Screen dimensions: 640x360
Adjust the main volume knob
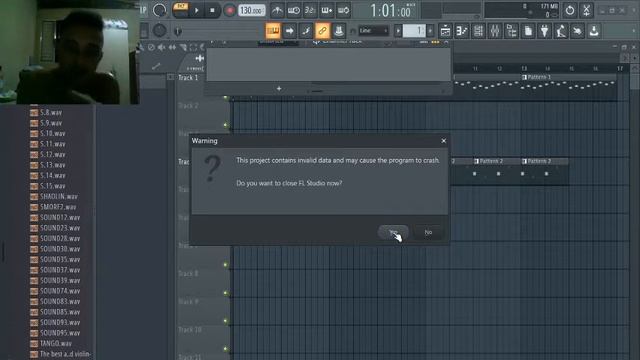pos(160,10)
